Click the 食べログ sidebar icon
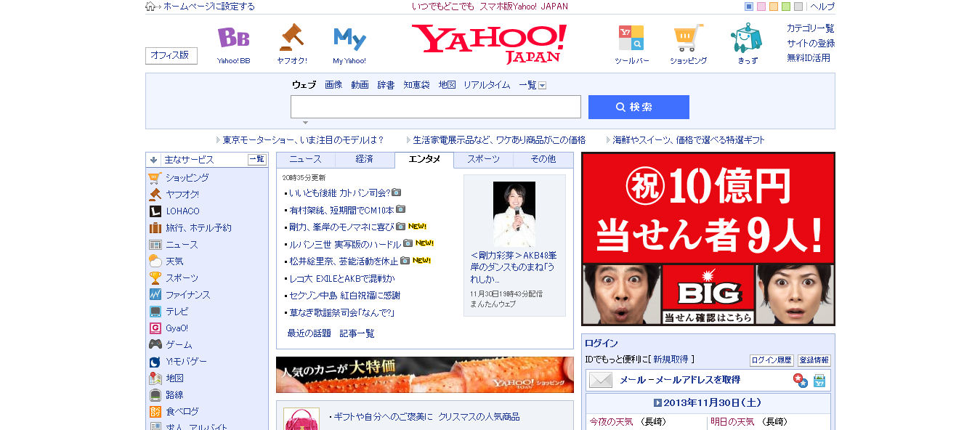The image size is (980, 430). tap(155, 412)
